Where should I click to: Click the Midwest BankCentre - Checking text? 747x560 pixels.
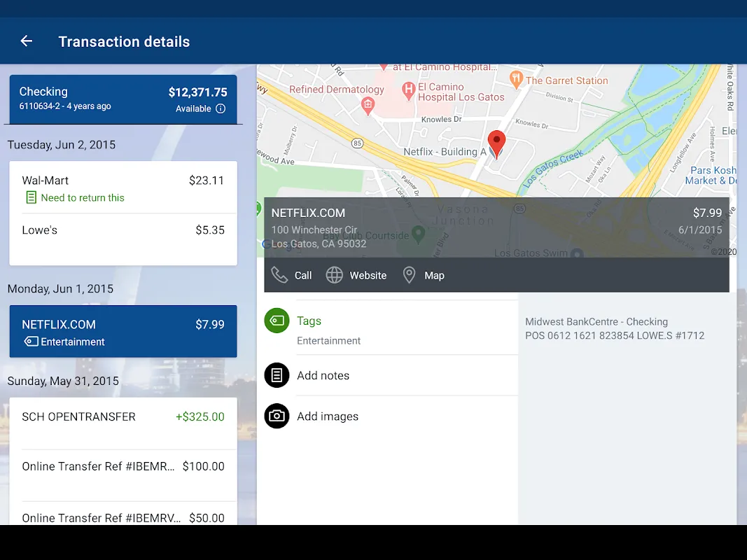pyautogui.click(x=596, y=321)
